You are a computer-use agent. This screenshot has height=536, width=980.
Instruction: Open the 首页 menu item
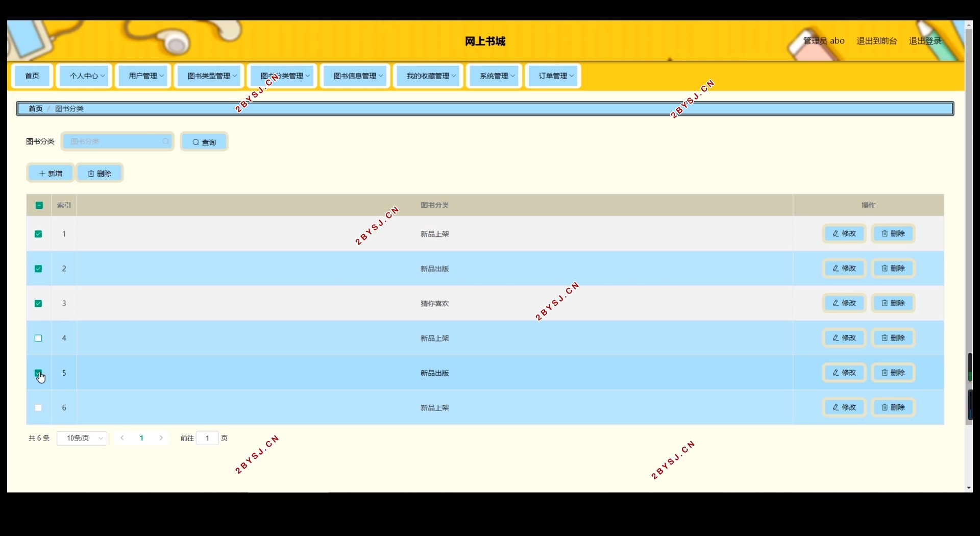(32, 76)
